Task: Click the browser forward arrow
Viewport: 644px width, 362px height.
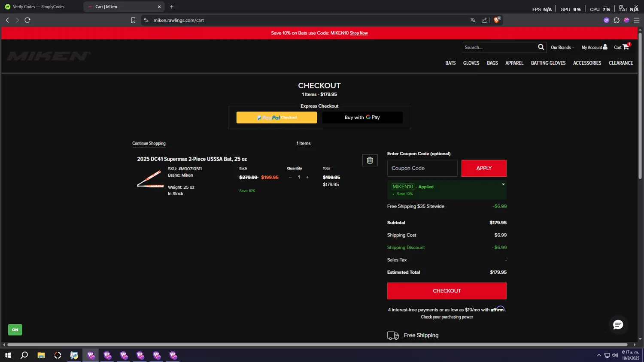Action: click(x=17, y=20)
